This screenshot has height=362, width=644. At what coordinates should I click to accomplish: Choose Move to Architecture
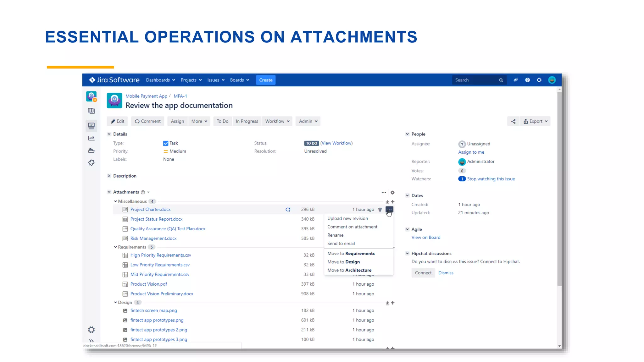pos(349,270)
